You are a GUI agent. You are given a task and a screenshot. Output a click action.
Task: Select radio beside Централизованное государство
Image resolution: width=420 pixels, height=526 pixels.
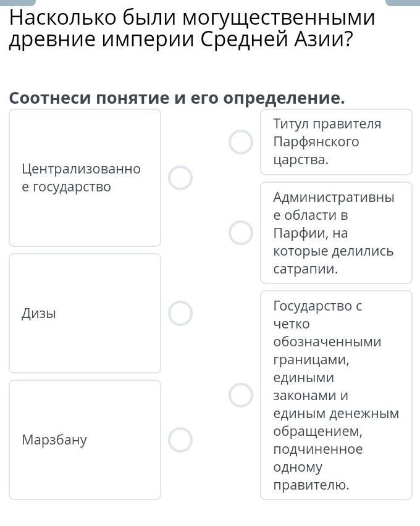tap(180, 178)
